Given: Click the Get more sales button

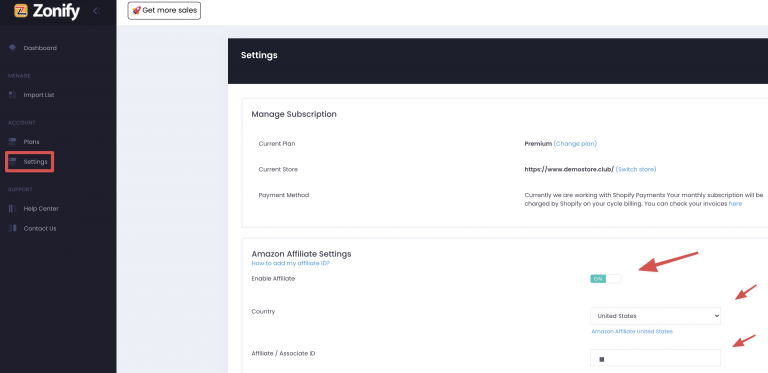Looking at the screenshot, I should tap(164, 10).
